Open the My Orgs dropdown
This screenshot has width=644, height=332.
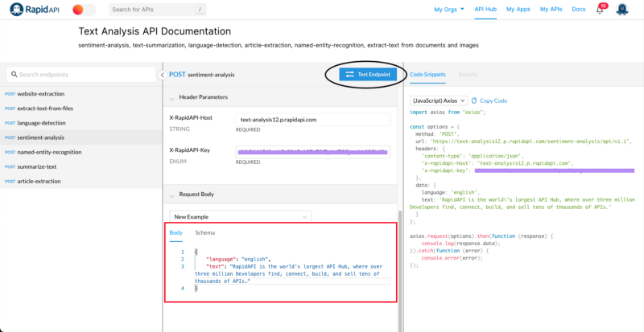coord(449,10)
